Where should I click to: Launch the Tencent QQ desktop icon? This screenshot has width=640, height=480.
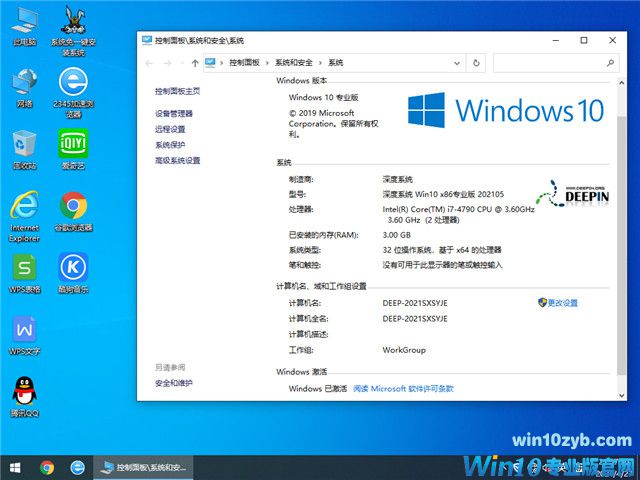click(x=24, y=397)
